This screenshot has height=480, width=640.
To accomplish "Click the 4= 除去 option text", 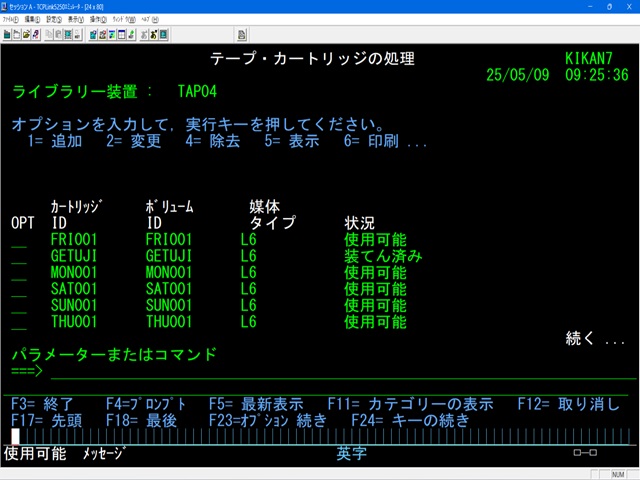I will point(213,141).
